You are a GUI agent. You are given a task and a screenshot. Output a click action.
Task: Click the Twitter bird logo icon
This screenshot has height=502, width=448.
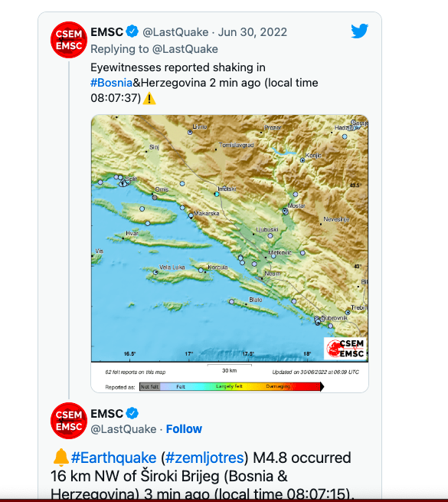point(359,31)
